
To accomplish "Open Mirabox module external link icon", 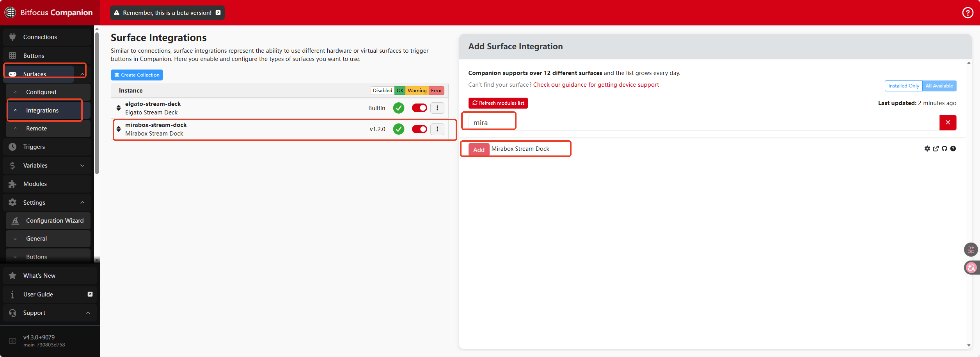I will pyautogui.click(x=936, y=148).
